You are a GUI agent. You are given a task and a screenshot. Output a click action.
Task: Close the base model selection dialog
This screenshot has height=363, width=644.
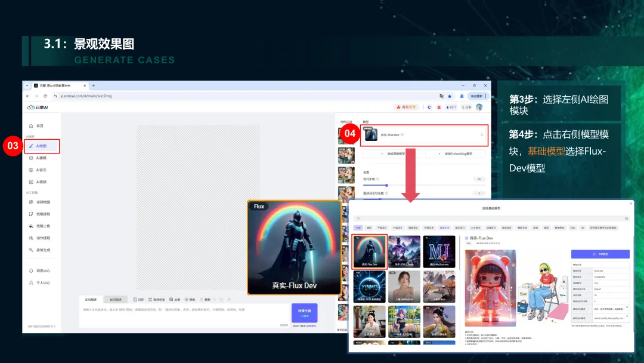pyautogui.click(x=631, y=204)
